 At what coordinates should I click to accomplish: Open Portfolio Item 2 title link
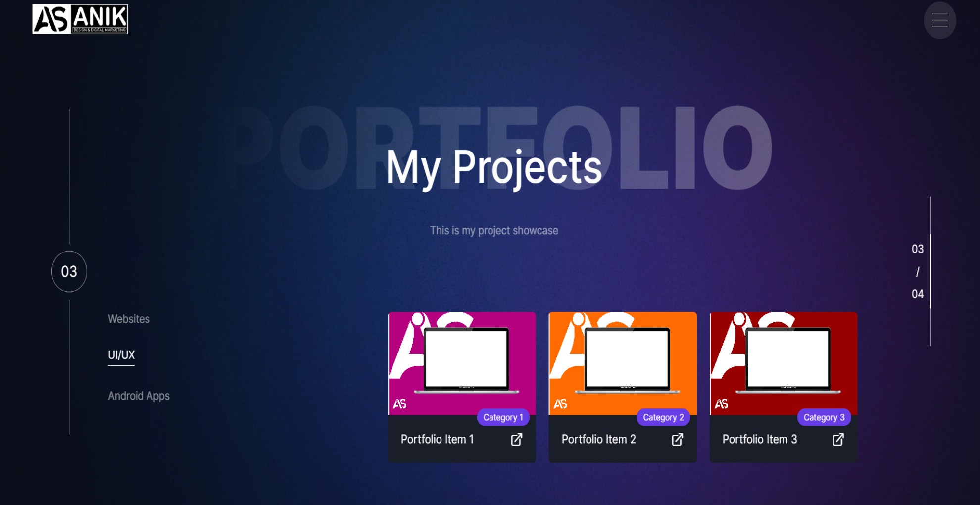pos(599,439)
